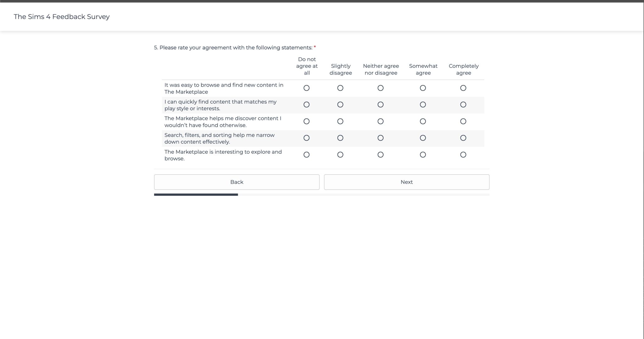Image resolution: width=644 pixels, height=339 pixels.
Task: Choose 'Completely agree' for discover content statement
Action: pos(463,121)
